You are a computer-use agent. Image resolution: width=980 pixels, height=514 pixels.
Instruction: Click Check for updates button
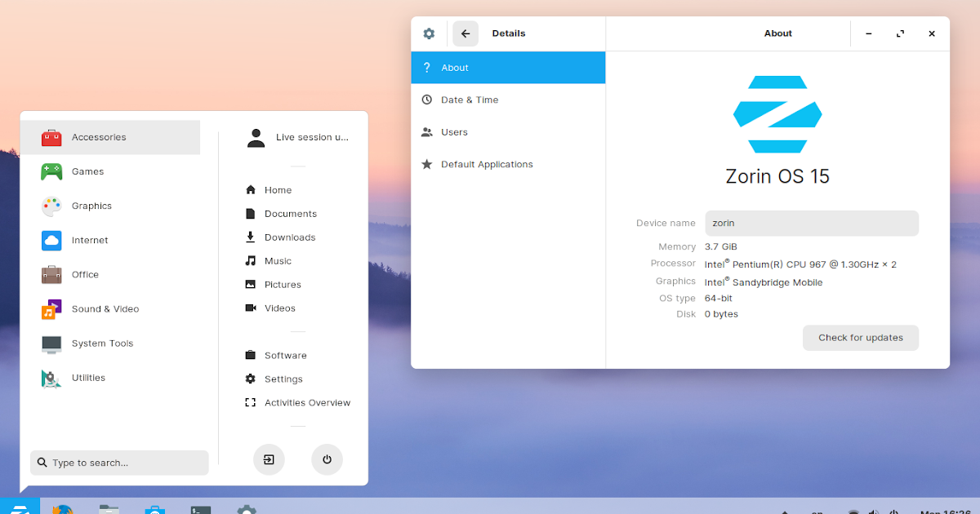pos(861,338)
